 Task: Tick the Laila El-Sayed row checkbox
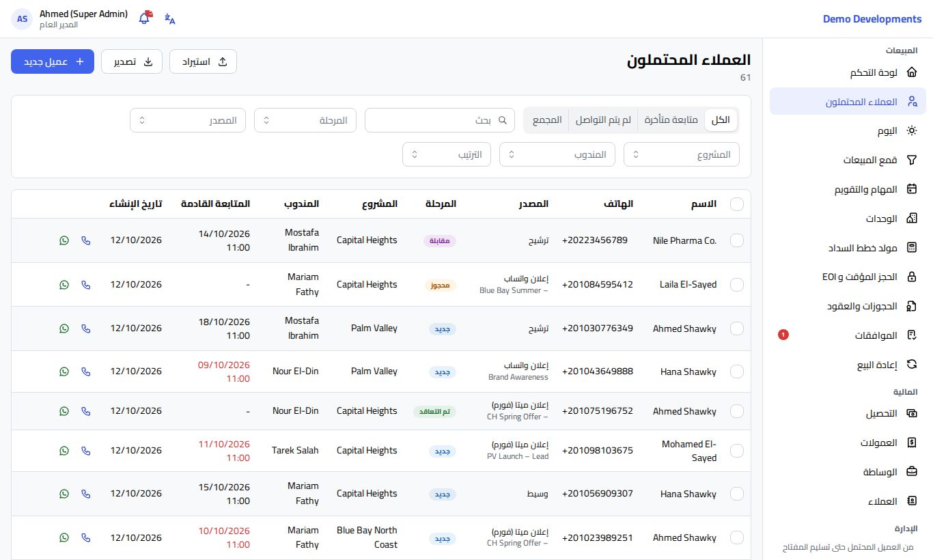(737, 285)
